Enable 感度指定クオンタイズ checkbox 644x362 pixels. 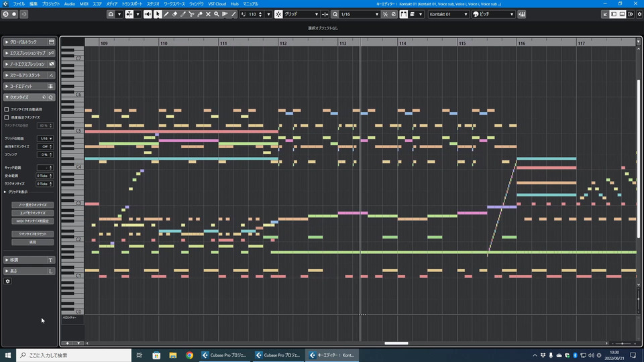coord(7,117)
